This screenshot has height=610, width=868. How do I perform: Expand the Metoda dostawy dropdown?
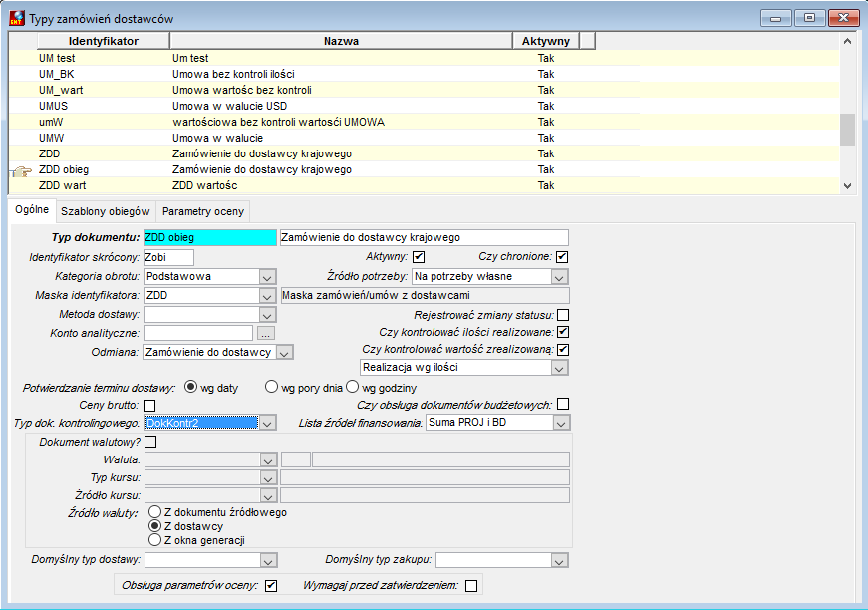pyautogui.click(x=267, y=316)
